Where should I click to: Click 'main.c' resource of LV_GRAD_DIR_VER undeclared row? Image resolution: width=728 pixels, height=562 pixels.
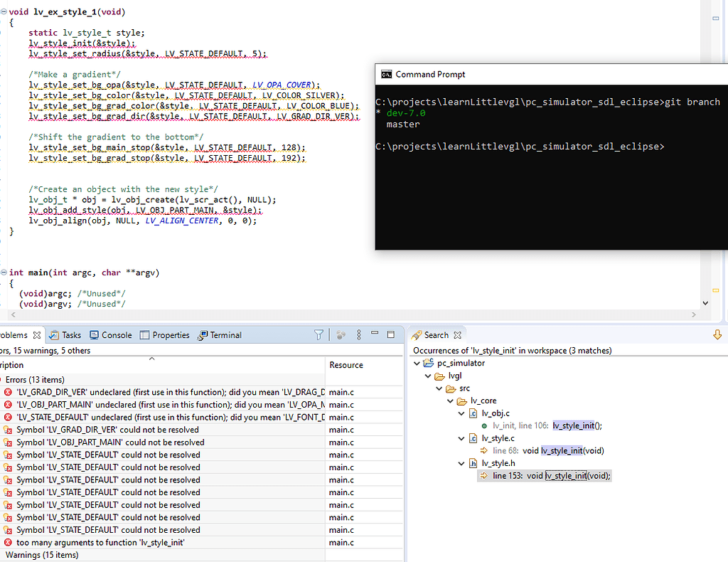tap(341, 393)
